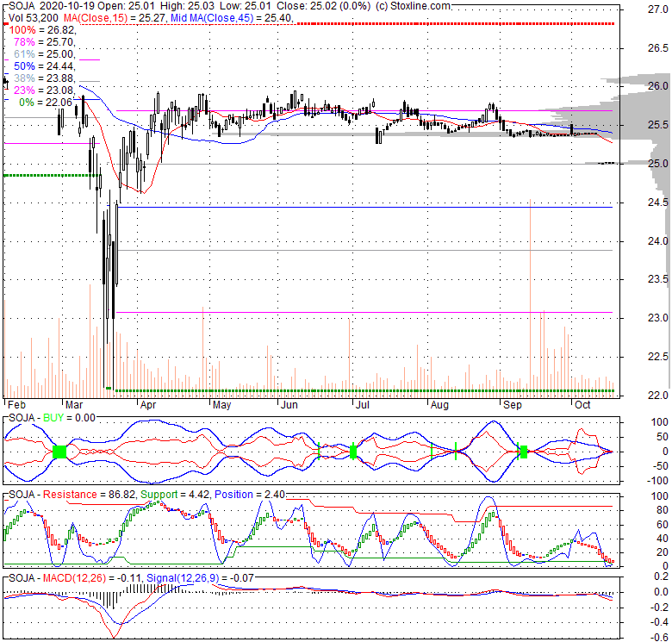Click the 22.0 price axis label
This screenshot has height=642, width=672.
pos(658,396)
